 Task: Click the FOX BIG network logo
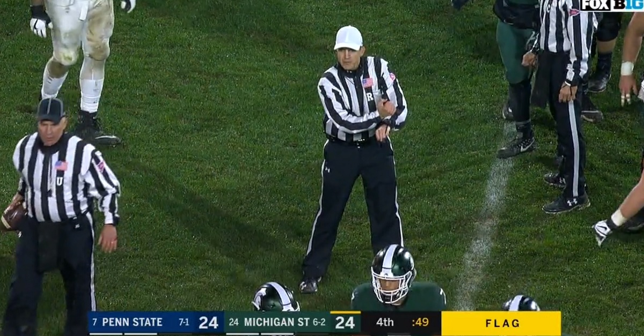612,5
